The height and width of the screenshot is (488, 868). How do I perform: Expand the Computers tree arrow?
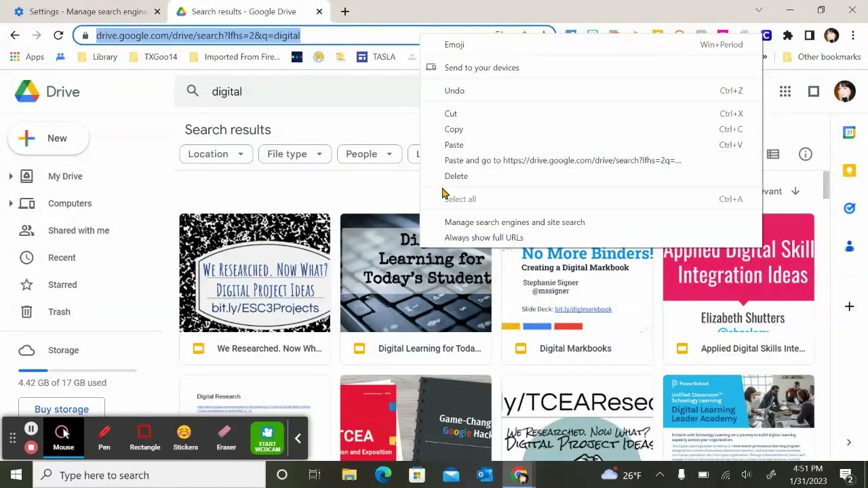(x=11, y=203)
